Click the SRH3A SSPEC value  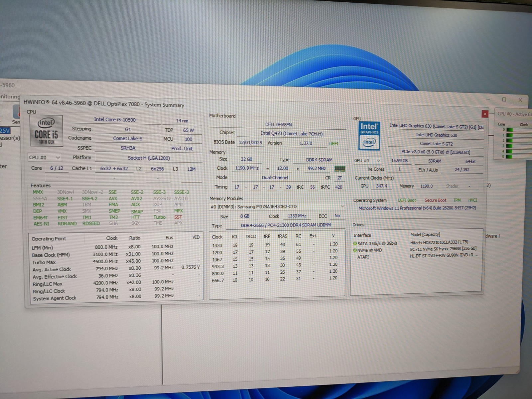[128, 148]
